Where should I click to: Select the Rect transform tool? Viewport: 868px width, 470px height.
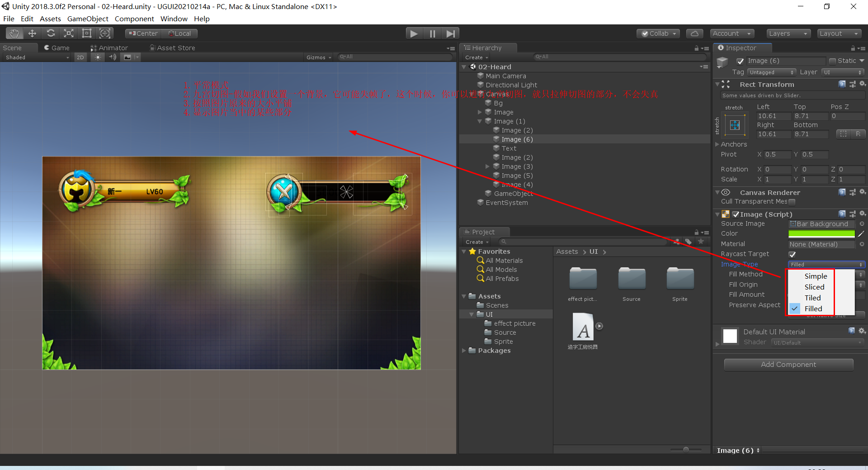[x=86, y=33]
